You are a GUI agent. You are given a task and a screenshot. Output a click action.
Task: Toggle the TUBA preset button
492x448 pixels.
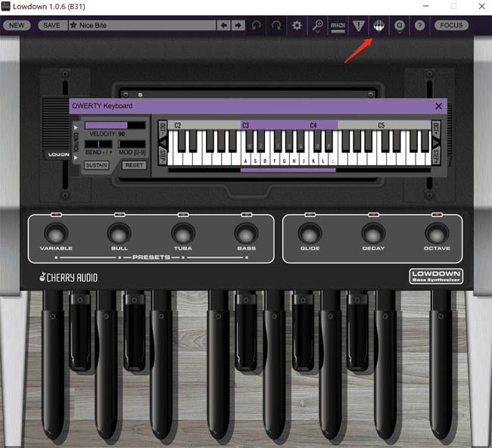click(x=183, y=233)
